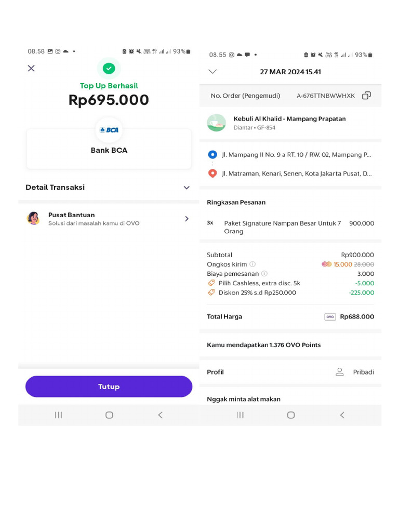Expand the Detail Transaksi section
Screen dimensions: 399x532
click(187, 188)
